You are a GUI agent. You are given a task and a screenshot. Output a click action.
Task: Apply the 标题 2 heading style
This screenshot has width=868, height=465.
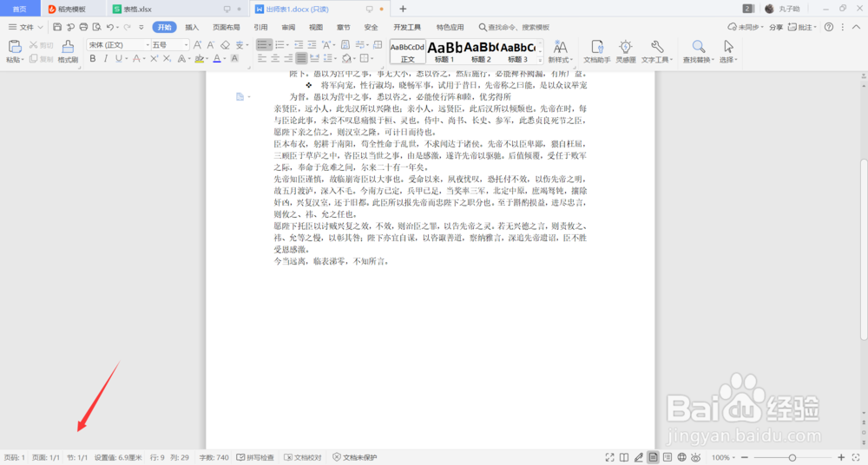coord(481,51)
